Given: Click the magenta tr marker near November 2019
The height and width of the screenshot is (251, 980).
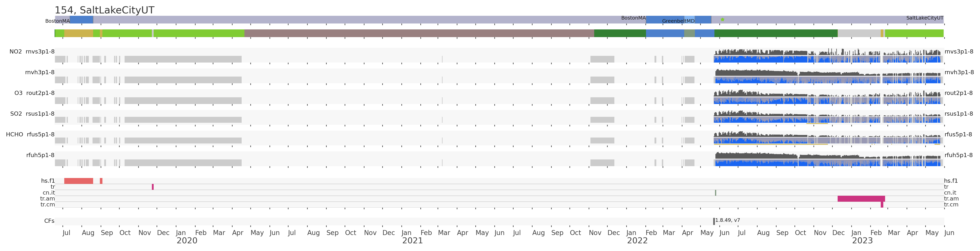Looking at the screenshot, I should (x=152, y=187).
